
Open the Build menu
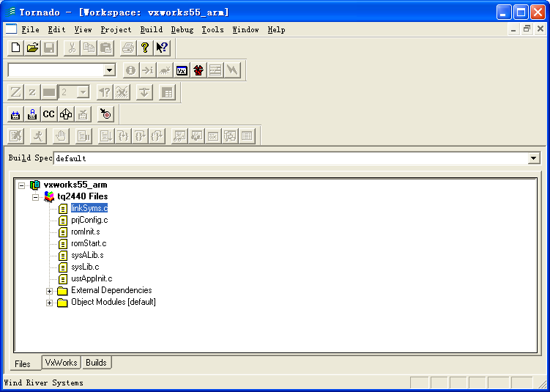pos(151,30)
